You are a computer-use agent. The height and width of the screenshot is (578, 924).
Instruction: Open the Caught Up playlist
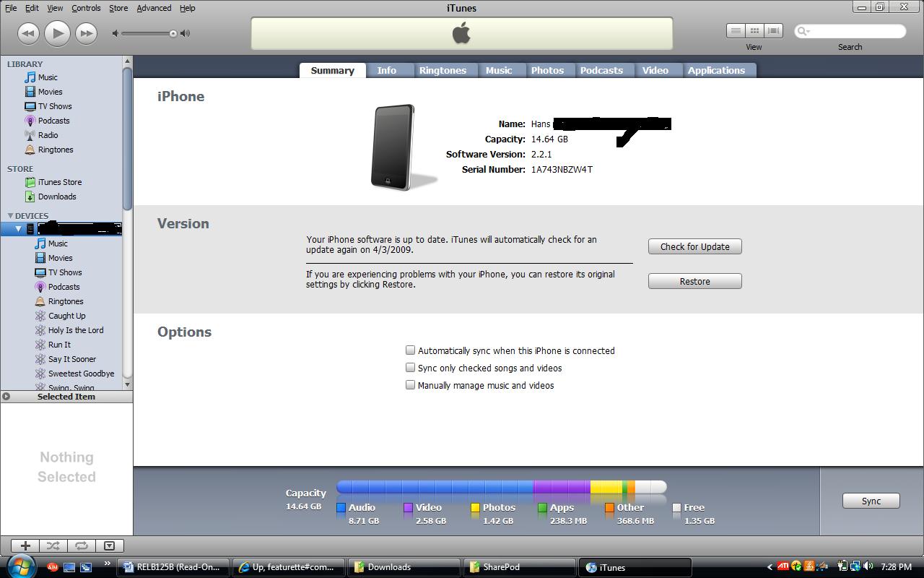(66, 316)
